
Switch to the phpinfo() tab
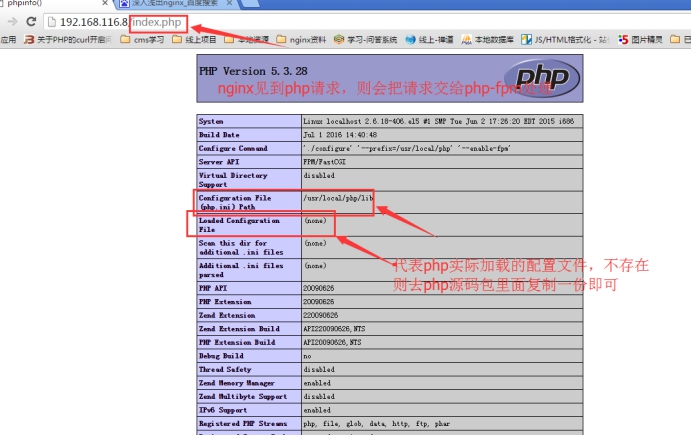[x=53, y=4]
